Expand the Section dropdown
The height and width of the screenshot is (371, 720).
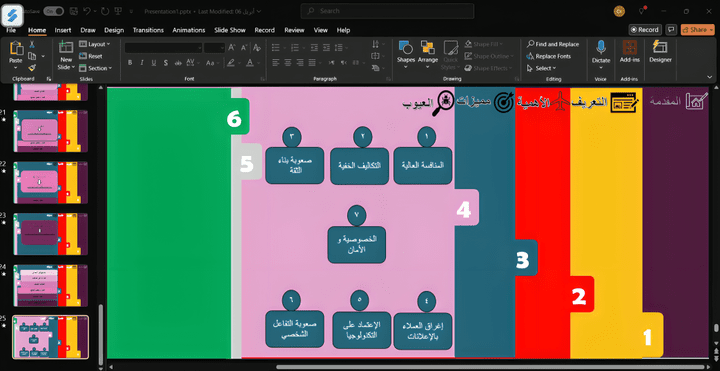pos(96,68)
